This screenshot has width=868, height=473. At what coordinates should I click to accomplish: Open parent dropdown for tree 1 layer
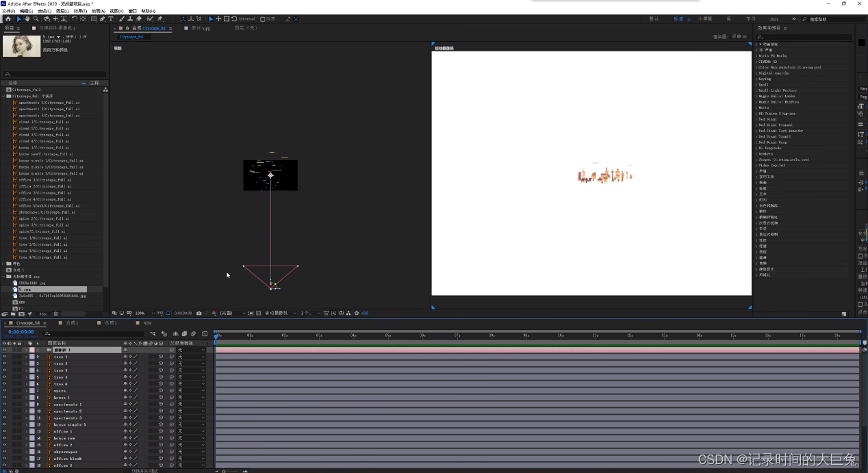coord(191,357)
